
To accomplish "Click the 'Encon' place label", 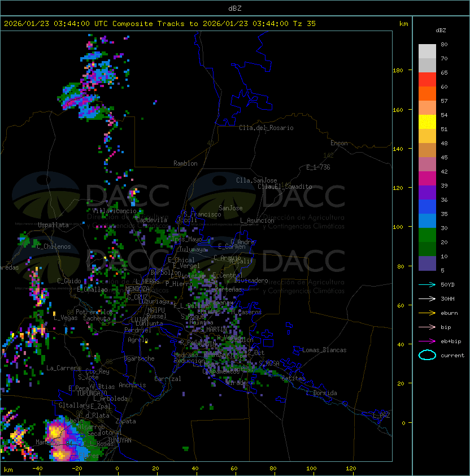I will (339, 143).
